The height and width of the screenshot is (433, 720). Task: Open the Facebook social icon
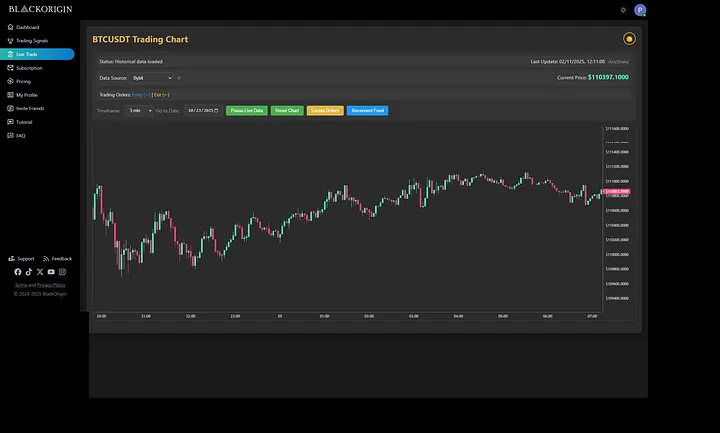click(17, 272)
